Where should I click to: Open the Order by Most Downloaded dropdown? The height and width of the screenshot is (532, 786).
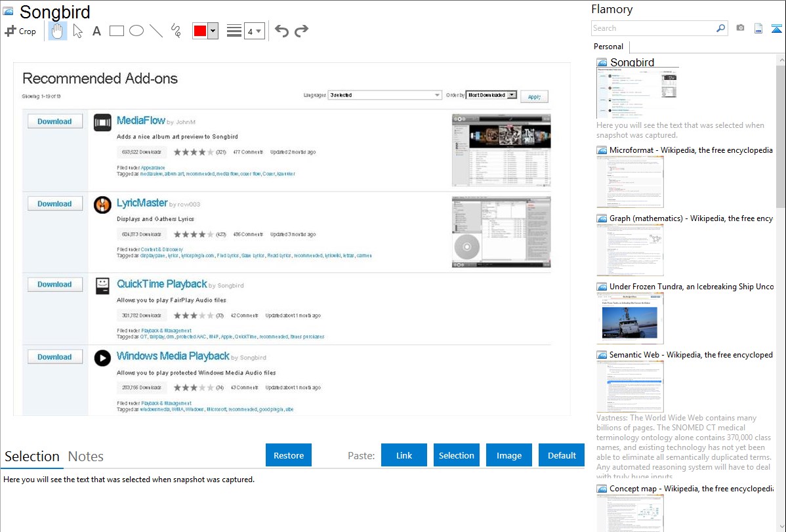491,94
